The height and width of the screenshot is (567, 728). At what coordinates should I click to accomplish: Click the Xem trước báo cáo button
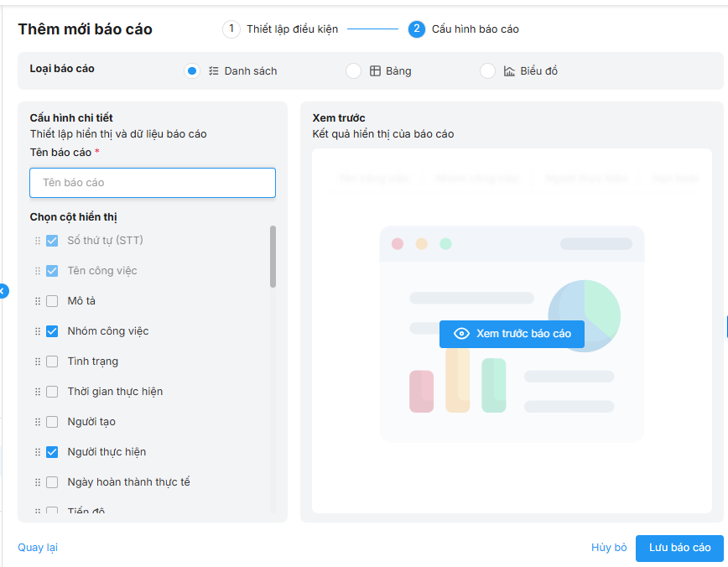(x=512, y=334)
